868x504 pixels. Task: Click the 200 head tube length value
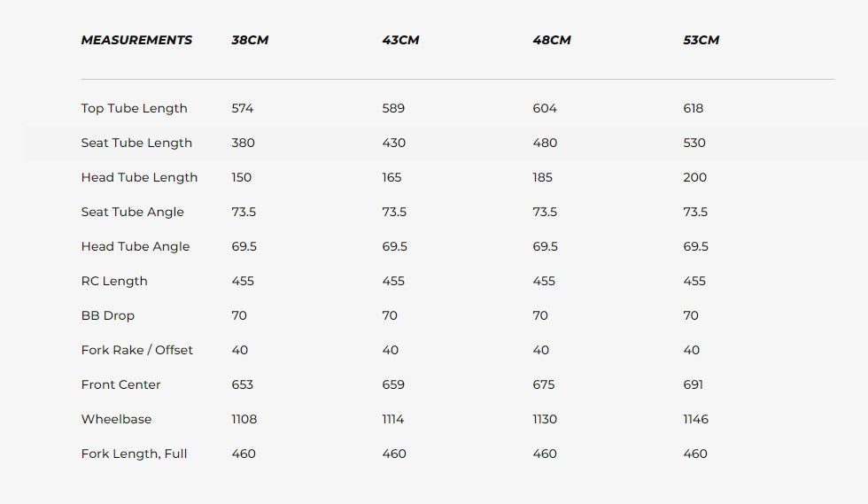[x=694, y=177]
